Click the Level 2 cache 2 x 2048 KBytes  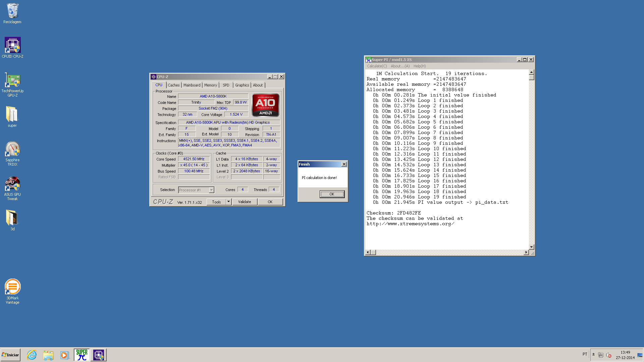(247, 171)
